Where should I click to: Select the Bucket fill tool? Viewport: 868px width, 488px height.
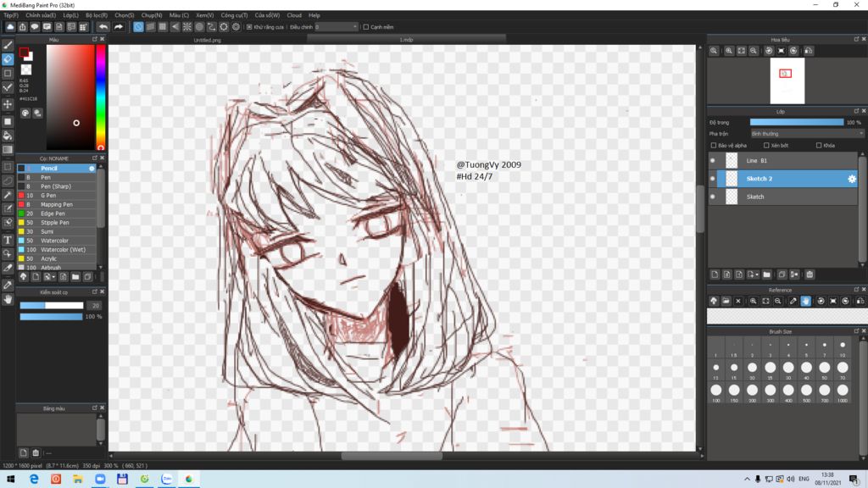pos(8,136)
